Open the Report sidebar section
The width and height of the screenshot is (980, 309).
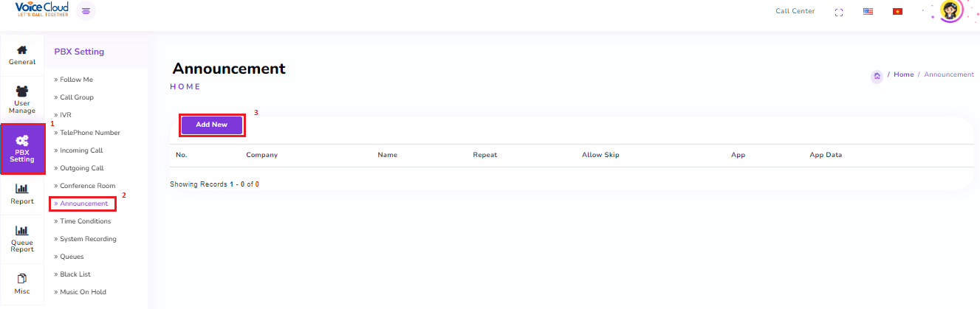pos(22,195)
